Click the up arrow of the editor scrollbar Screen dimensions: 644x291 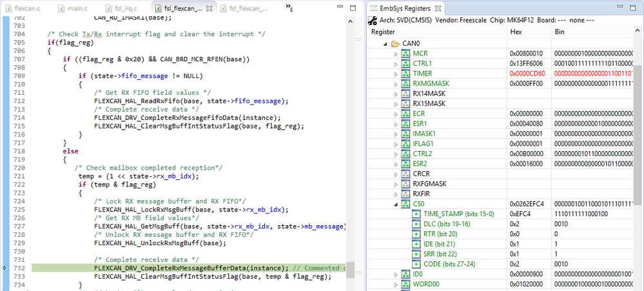pyautogui.click(x=349, y=21)
